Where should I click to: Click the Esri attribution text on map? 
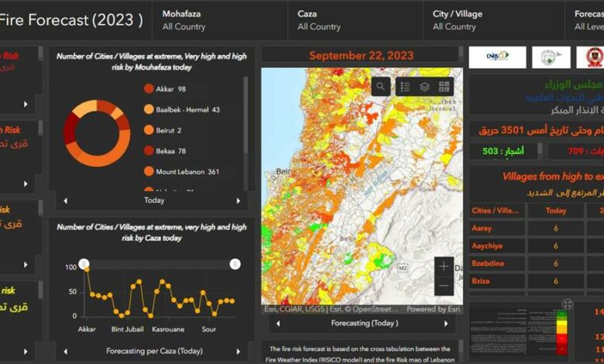[x=331, y=309]
